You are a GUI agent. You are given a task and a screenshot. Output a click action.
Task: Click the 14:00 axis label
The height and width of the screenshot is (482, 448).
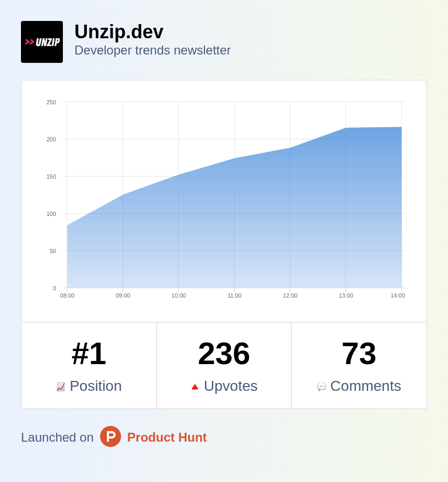(x=398, y=295)
